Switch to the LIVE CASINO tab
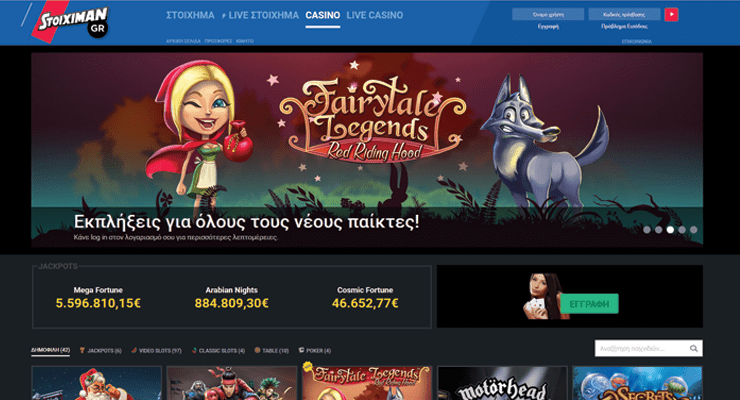 coord(375,15)
